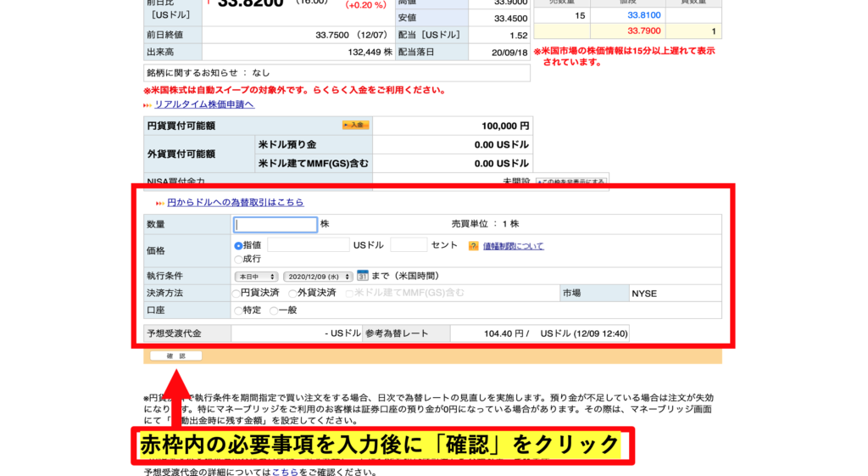Click the USドル price input field
868x476 pixels.
pos(309,245)
